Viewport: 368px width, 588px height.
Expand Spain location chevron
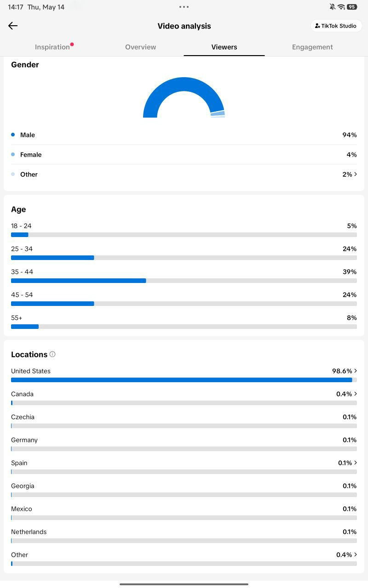click(356, 463)
